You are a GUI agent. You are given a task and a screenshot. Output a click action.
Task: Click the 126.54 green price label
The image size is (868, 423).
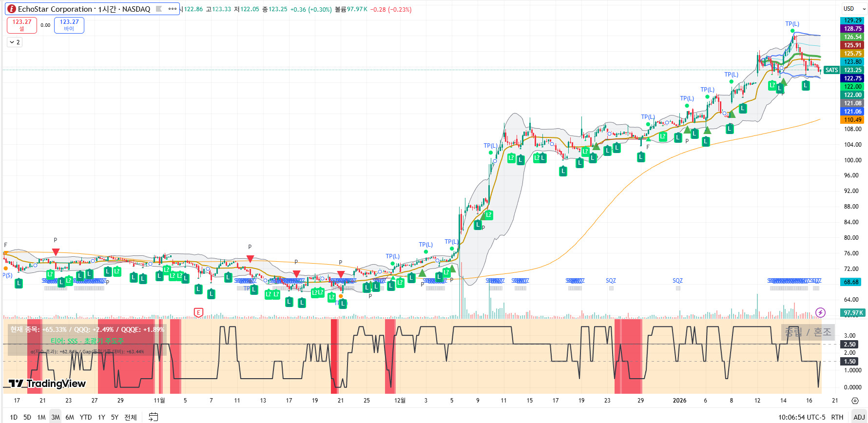click(853, 37)
